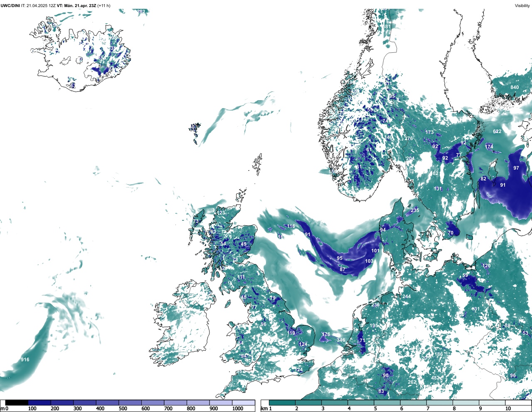Click the '79' value over northeast England
The height and width of the screenshot is (412, 532).
273,298
